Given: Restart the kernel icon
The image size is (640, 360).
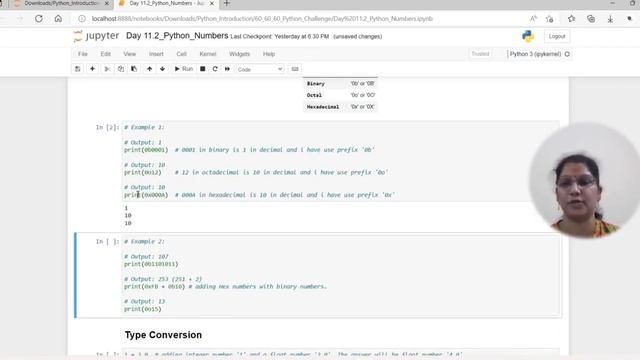Looking at the screenshot, I should coord(215,69).
